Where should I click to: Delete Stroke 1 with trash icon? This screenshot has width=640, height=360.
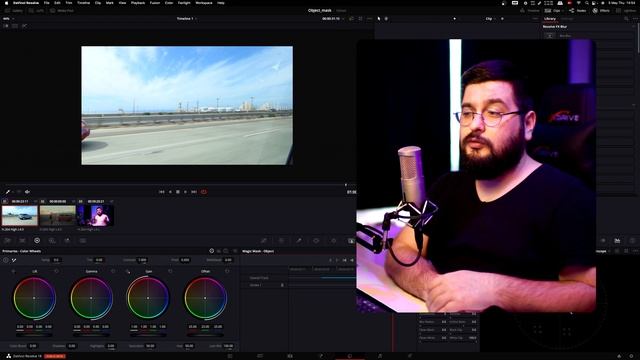tap(282, 285)
